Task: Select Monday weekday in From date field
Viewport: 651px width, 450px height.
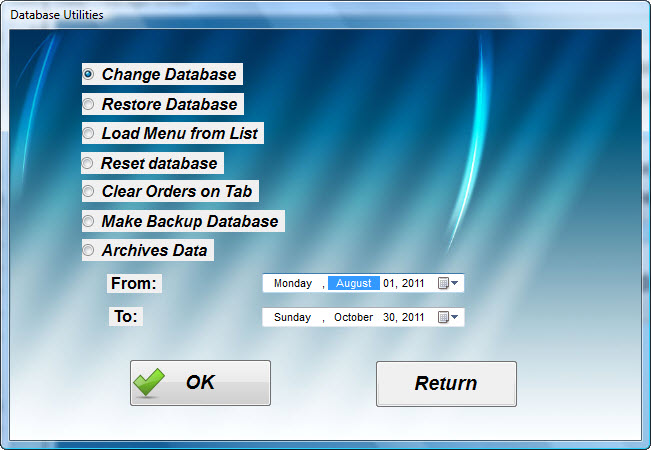Action: [x=292, y=284]
